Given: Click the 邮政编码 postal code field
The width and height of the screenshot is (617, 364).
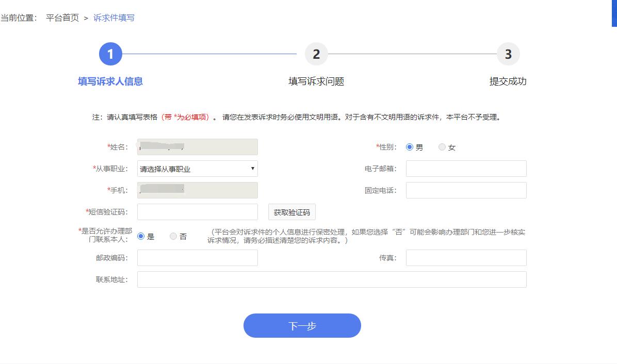Looking at the screenshot, I should pos(197,257).
